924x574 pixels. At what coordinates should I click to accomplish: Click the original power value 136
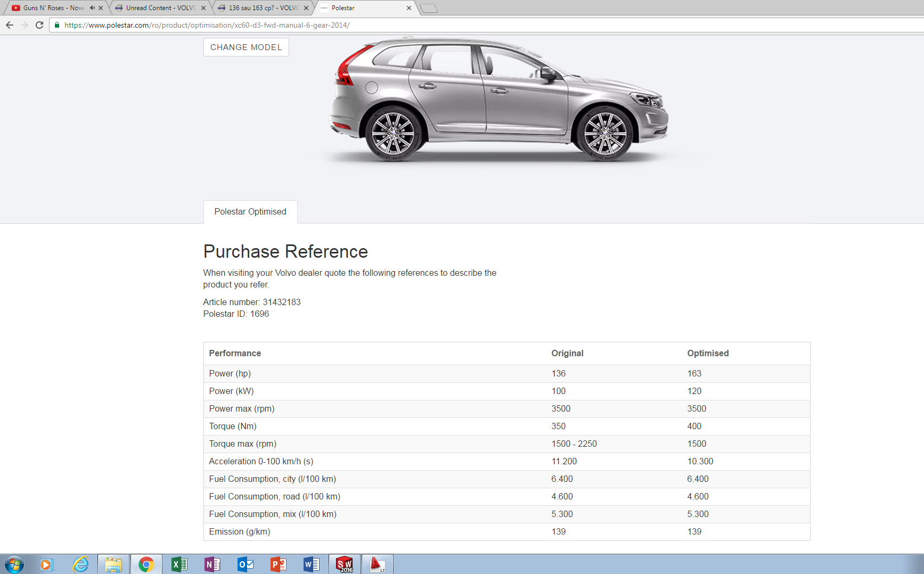(x=558, y=373)
